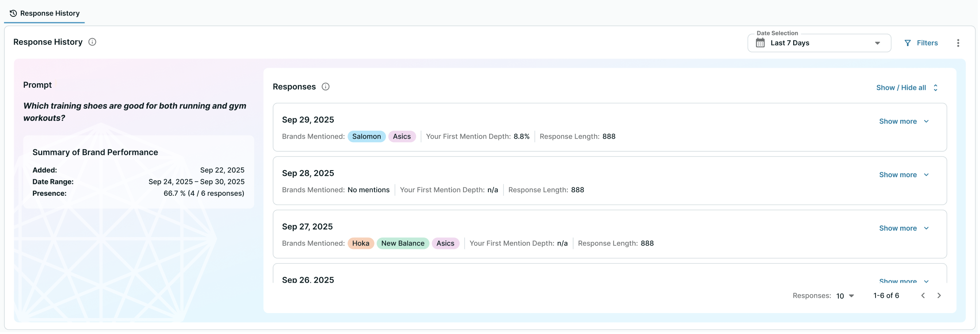This screenshot has width=980, height=334.
Task: Go to the previous page of responses
Action: pyautogui.click(x=923, y=295)
